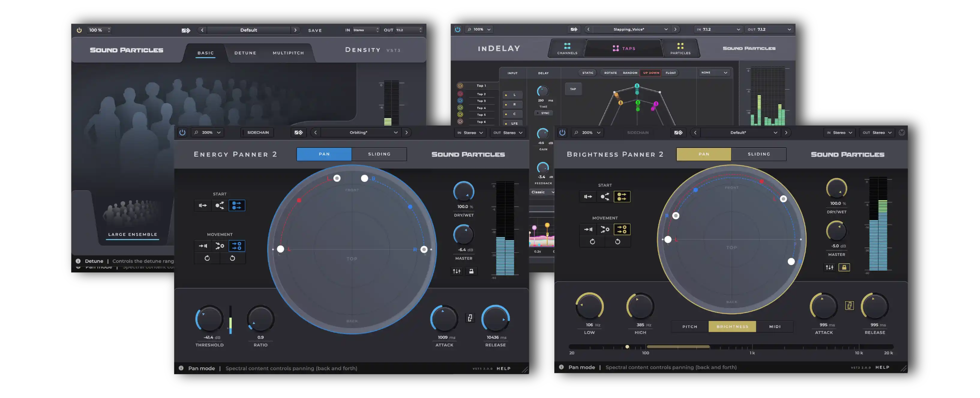This screenshot has height=398, width=980.
Task: Select second Movement icon in Brightness Panner
Action: coord(605,229)
